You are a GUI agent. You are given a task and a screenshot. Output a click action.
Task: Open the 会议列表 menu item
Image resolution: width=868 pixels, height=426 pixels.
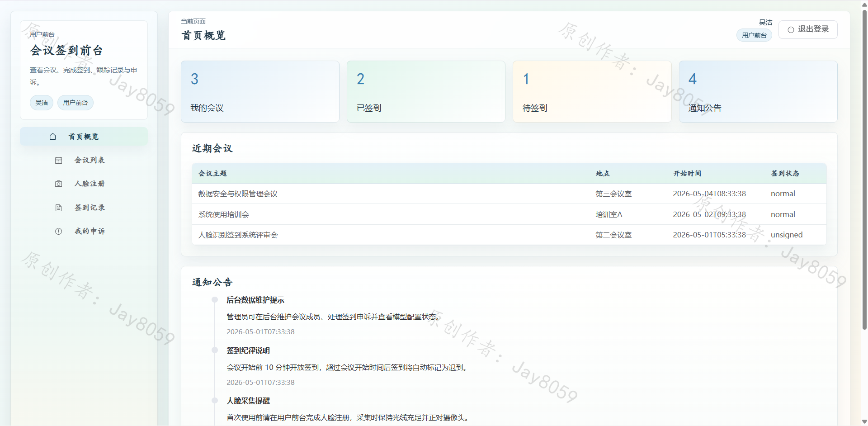coord(84,160)
